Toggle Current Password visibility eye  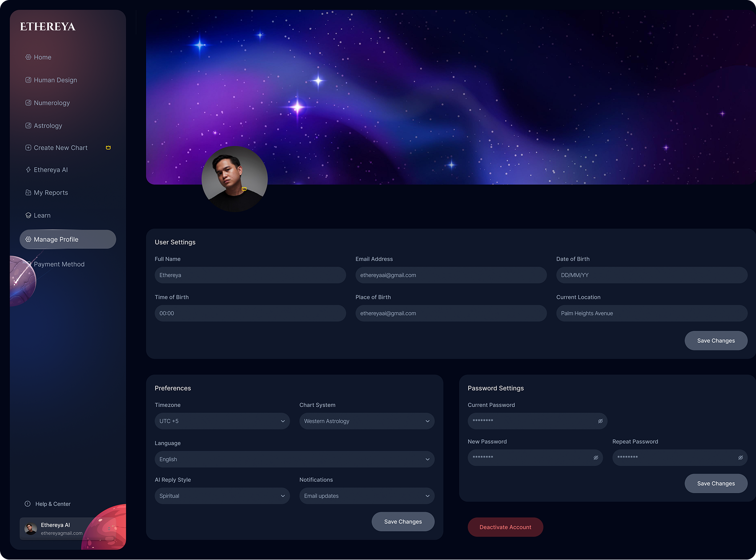600,421
